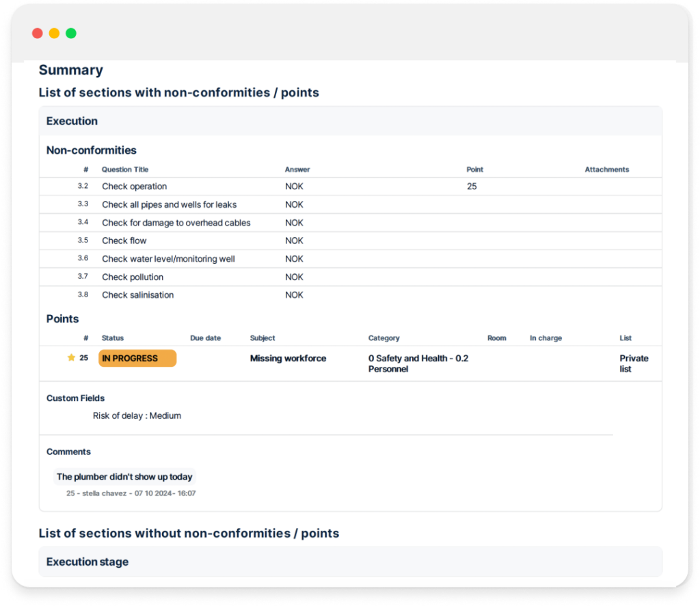700x606 pixels.
Task: Click the plumber comment bubble
Action: (124, 476)
